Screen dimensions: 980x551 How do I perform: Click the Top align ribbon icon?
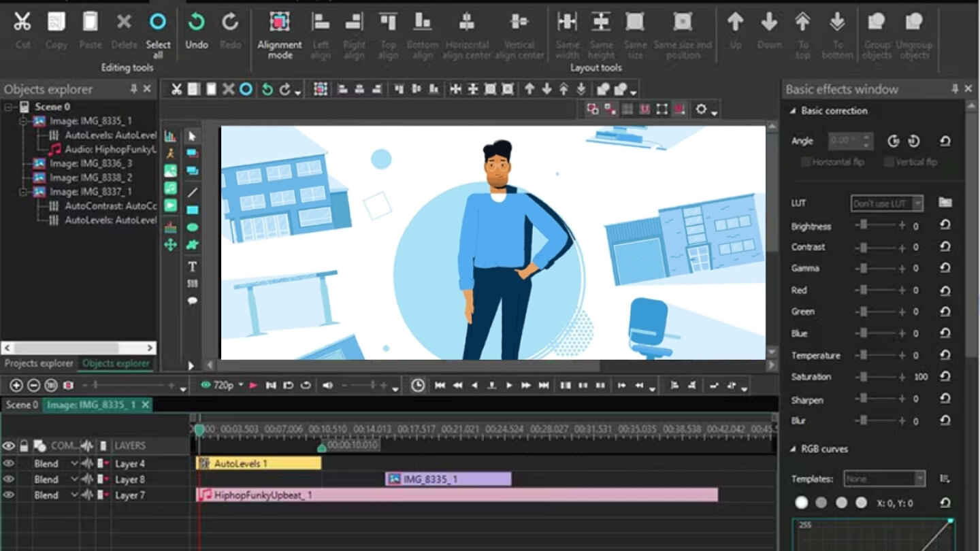point(388,22)
